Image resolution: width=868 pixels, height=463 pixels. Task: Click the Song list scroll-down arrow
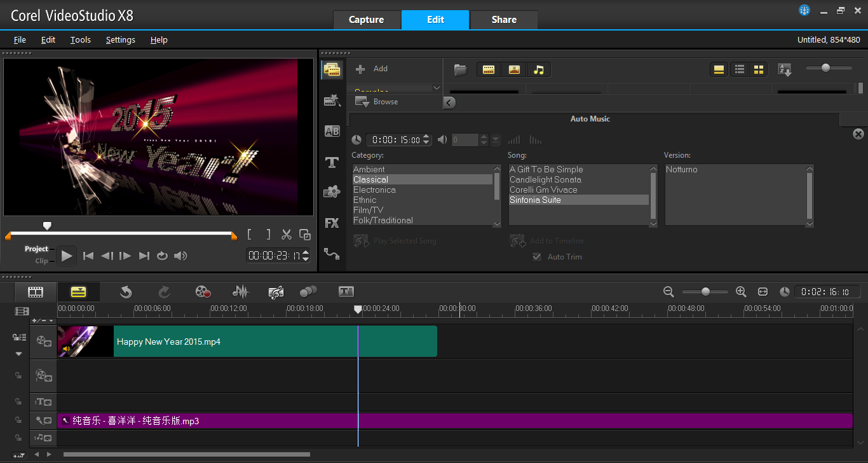coord(653,224)
